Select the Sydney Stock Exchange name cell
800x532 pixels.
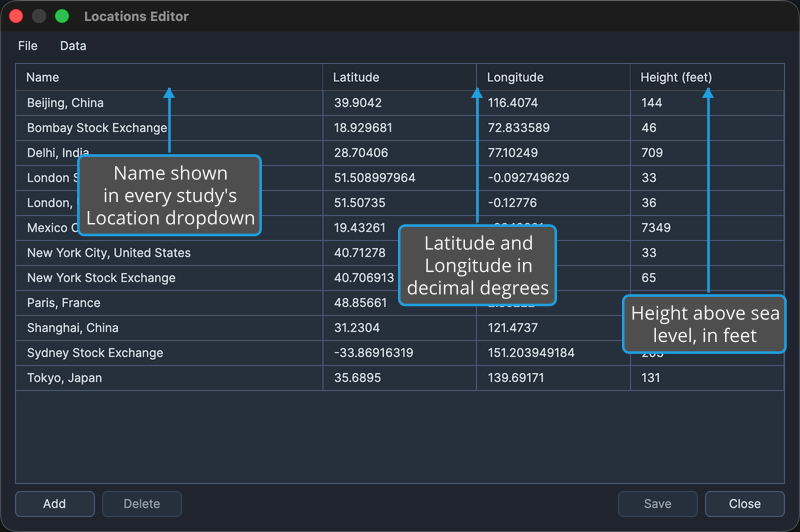169,352
